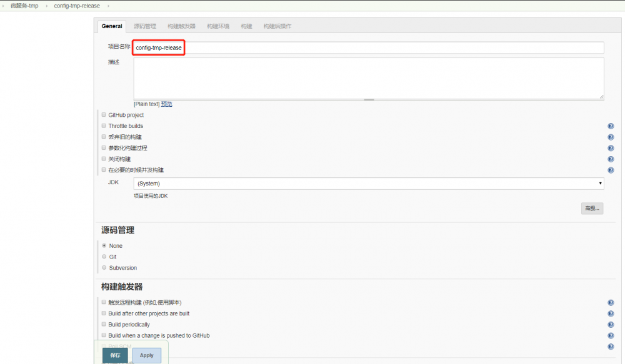Open help for 丢弃旧的构建 option
The image size is (625, 364).
(611, 137)
